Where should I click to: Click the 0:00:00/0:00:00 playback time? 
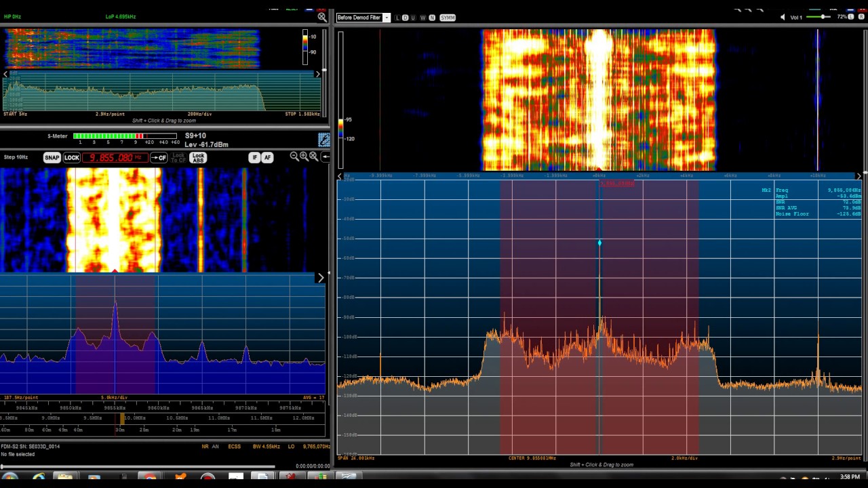tap(313, 466)
